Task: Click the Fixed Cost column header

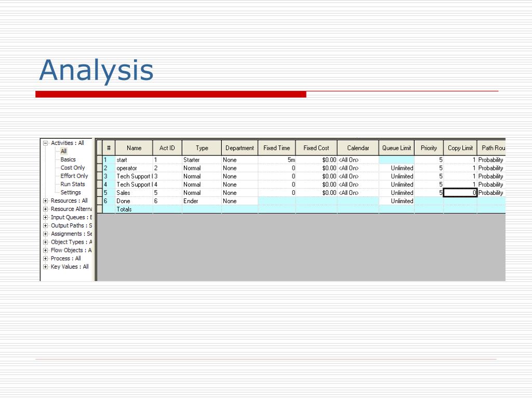Action: (x=316, y=148)
